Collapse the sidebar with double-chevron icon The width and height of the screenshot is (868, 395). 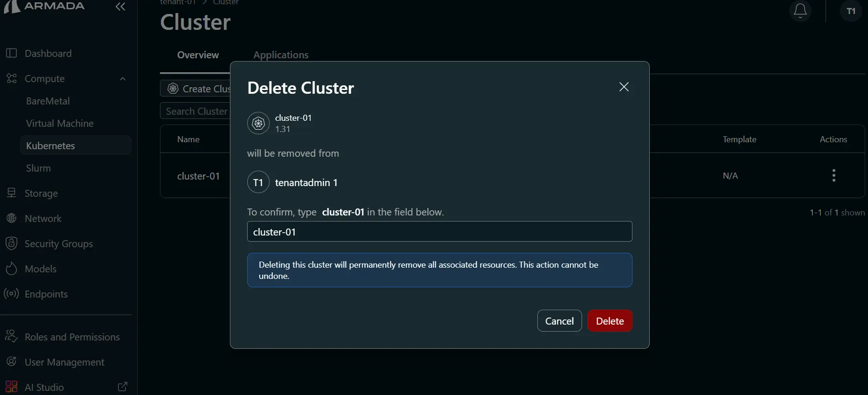pyautogui.click(x=120, y=7)
